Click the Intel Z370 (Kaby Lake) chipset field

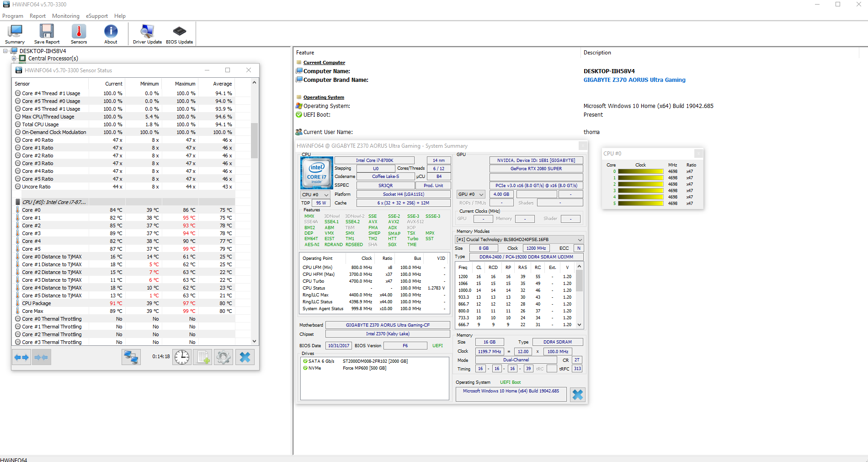point(388,334)
